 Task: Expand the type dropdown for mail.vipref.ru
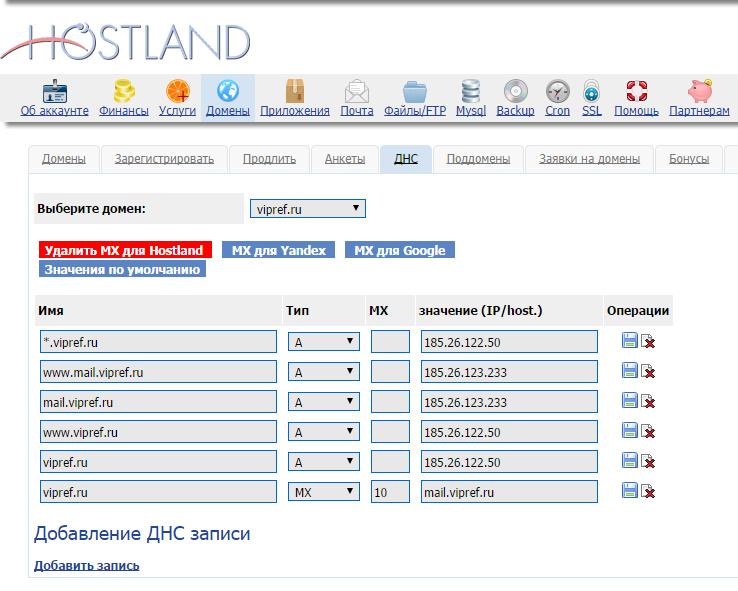(323, 402)
